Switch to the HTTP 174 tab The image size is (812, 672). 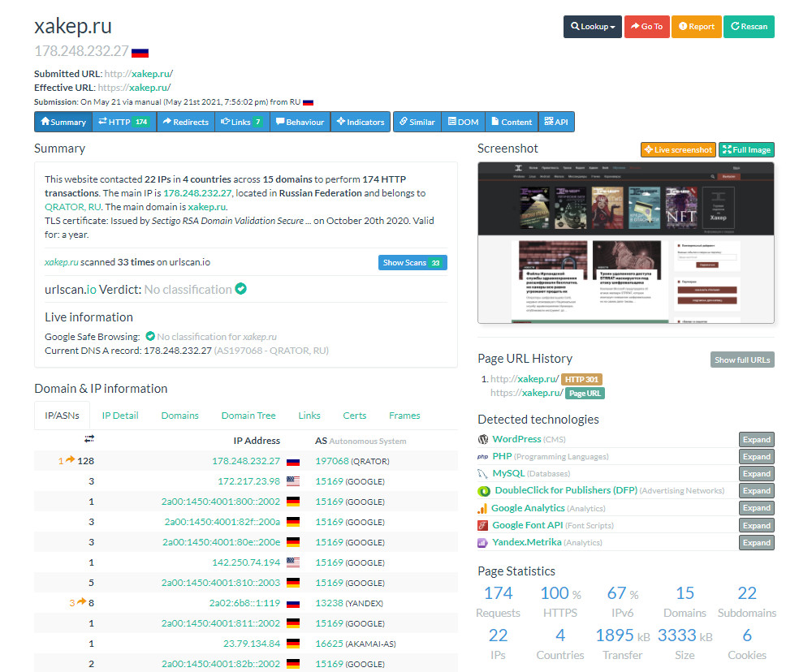124,122
